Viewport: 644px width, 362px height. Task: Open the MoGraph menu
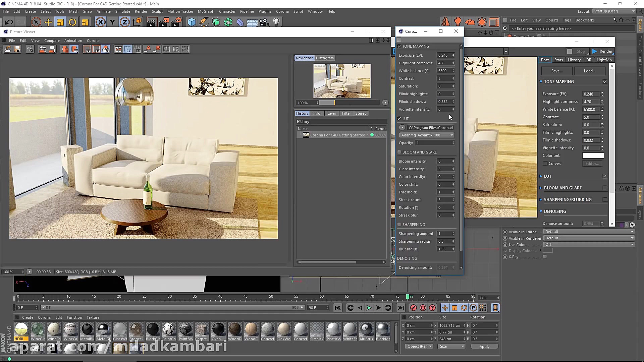pyautogui.click(x=206, y=11)
